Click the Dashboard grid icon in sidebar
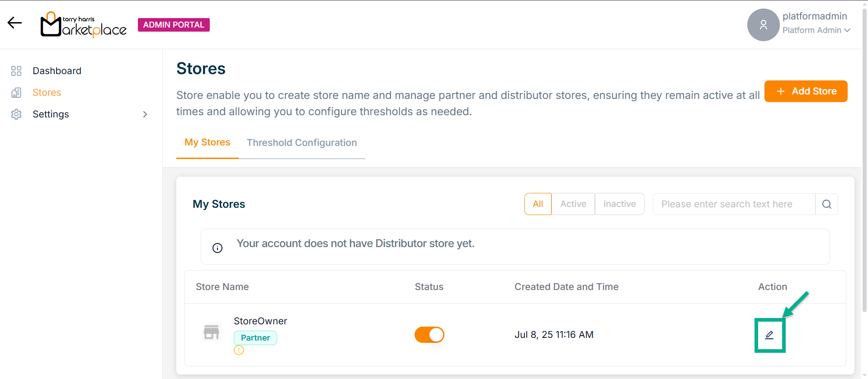Viewport: 868px width, 379px height. (x=16, y=71)
